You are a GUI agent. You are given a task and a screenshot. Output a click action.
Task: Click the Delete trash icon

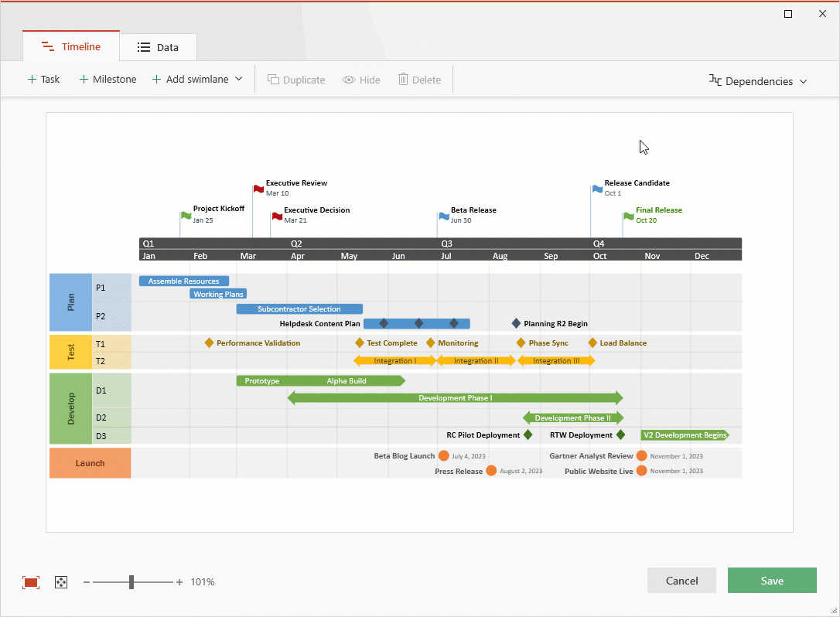(x=402, y=79)
